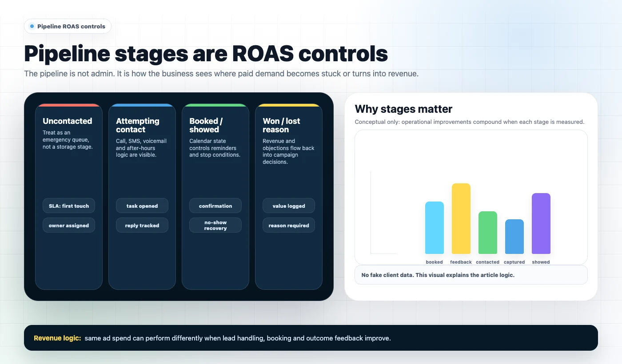Click the green contacted bar
This screenshot has width=622, height=364.
point(488,233)
